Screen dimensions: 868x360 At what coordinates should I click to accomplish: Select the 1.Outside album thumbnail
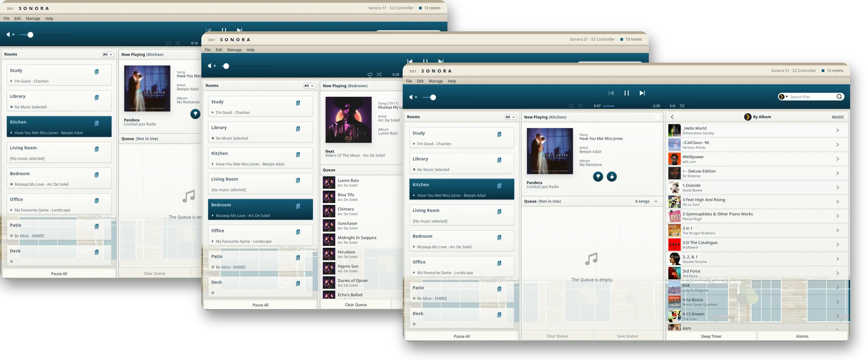tap(674, 187)
